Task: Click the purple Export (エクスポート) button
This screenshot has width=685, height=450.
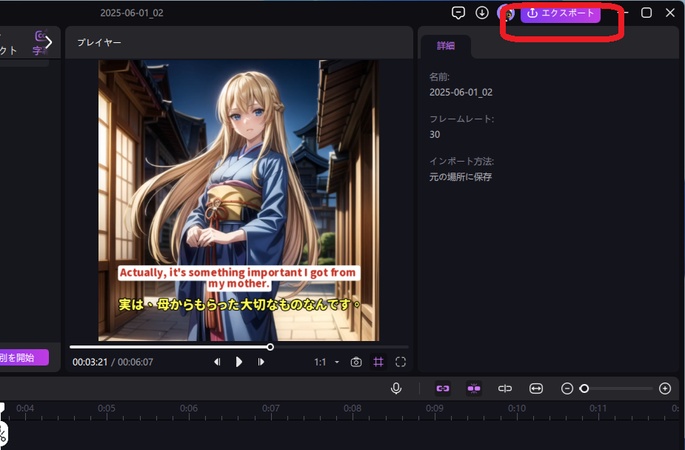Action: tap(560, 13)
